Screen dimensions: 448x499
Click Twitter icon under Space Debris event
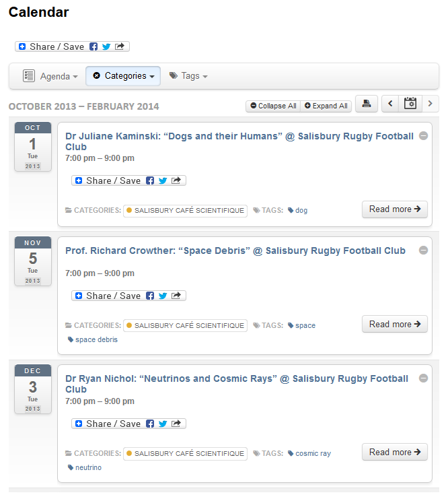[x=163, y=296]
